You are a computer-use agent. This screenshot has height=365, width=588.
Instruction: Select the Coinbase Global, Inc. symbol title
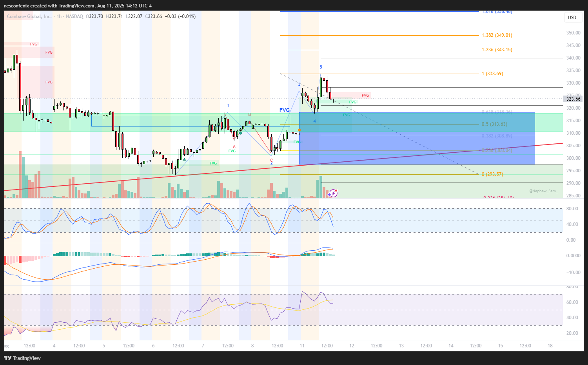click(29, 16)
